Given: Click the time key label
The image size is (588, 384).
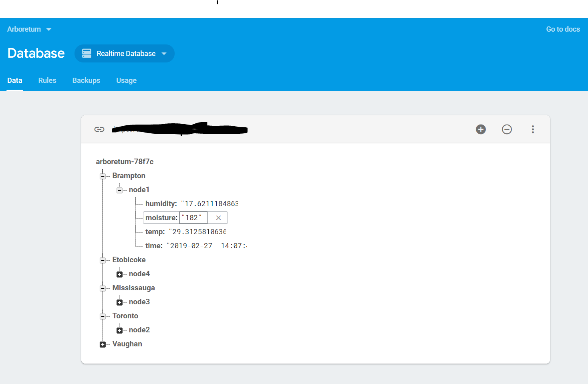Looking at the screenshot, I should pyautogui.click(x=154, y=246).
